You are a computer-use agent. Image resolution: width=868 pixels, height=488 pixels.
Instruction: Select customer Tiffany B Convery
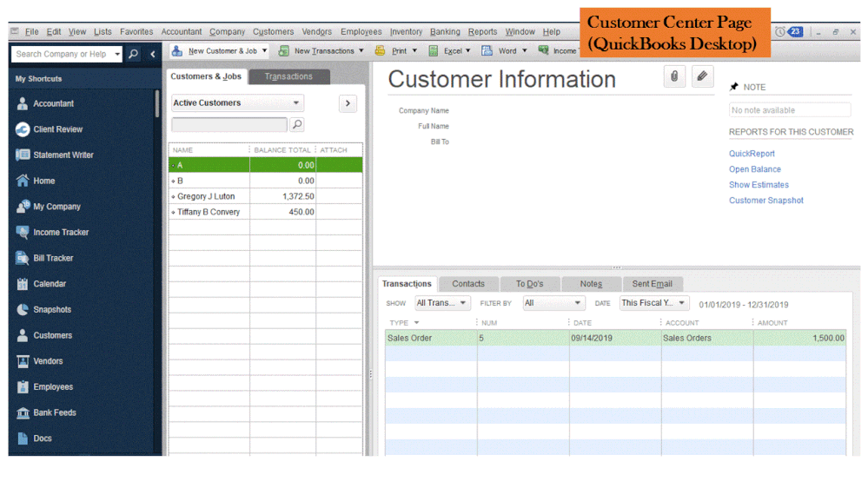pos(266,212)
